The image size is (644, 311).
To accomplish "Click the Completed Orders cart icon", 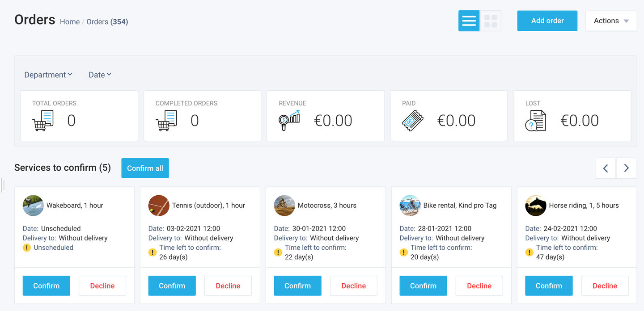I will pos(166,121).
